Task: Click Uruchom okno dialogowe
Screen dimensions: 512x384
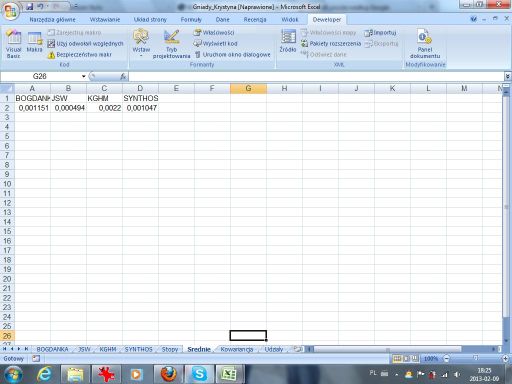Action: coord(233,54)
